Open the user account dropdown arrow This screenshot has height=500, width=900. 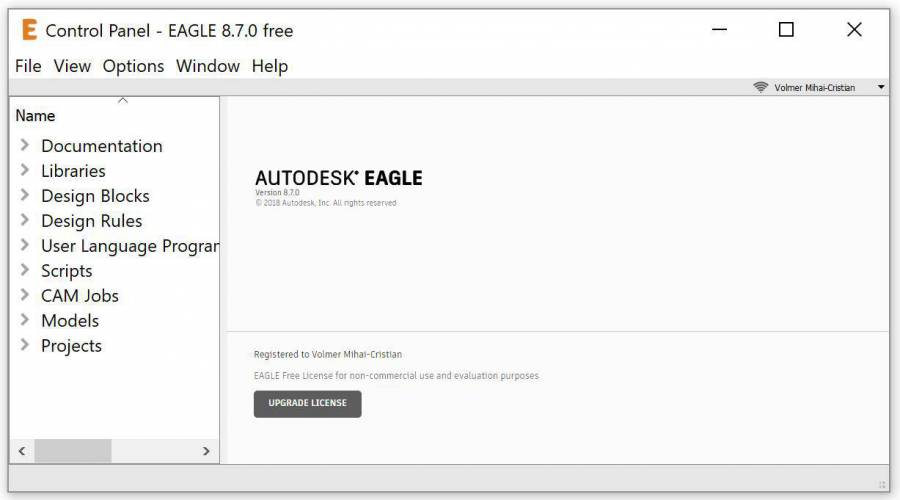point(881,87)
